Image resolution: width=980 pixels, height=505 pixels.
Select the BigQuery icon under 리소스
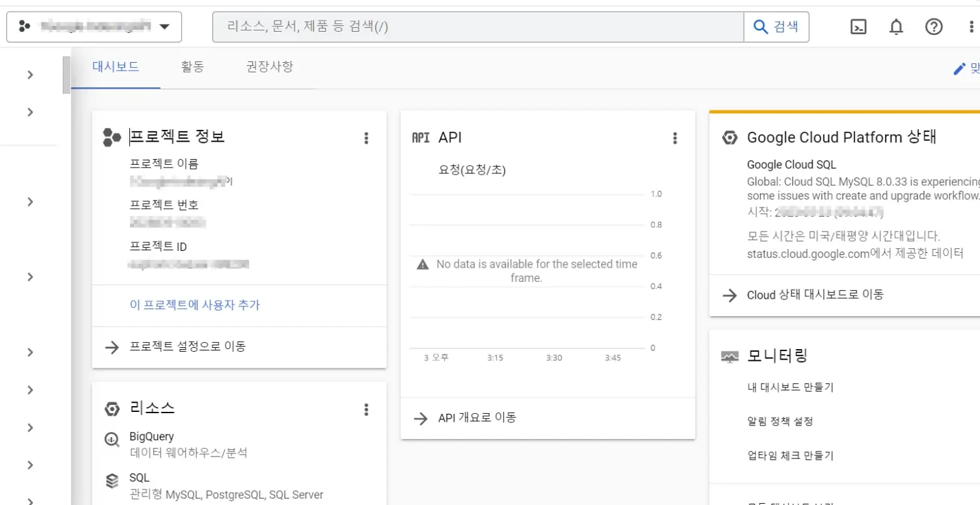pos(111,440)
